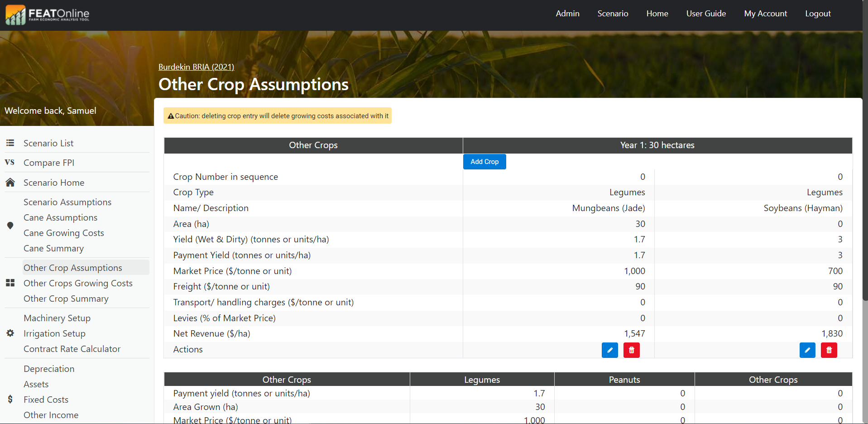Click the edit pencil icon for Soybeans (Hayman)
Viewport: 868px width, 424px height.
pyautogui.click(x=807, y=350)
